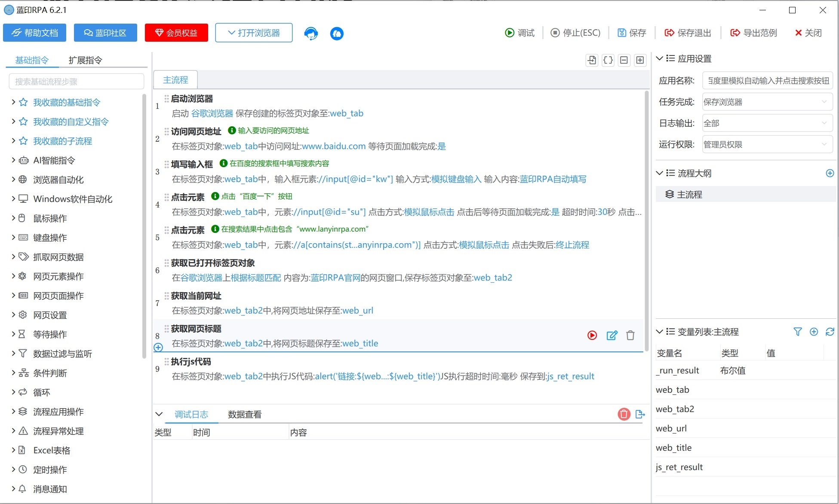839x504 pixels.
Task: Switch to the 基础指令 tab
Action: tap(32, 60)
